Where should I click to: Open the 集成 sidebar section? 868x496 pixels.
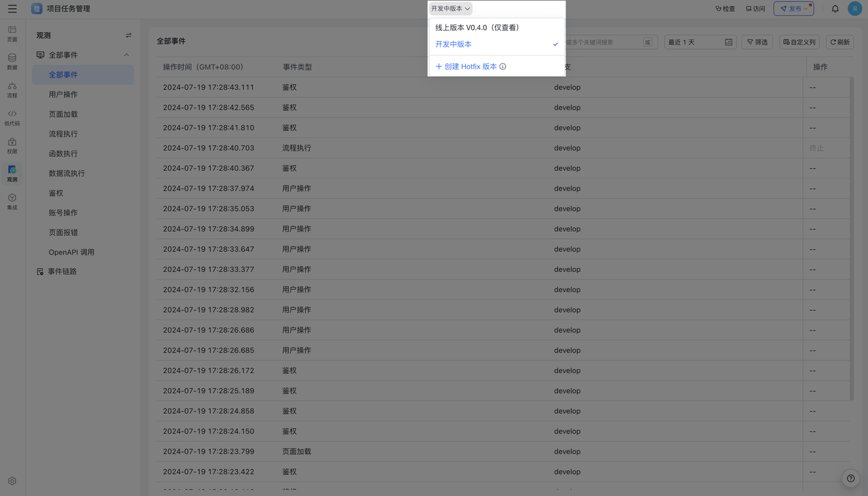pos(12,202)
